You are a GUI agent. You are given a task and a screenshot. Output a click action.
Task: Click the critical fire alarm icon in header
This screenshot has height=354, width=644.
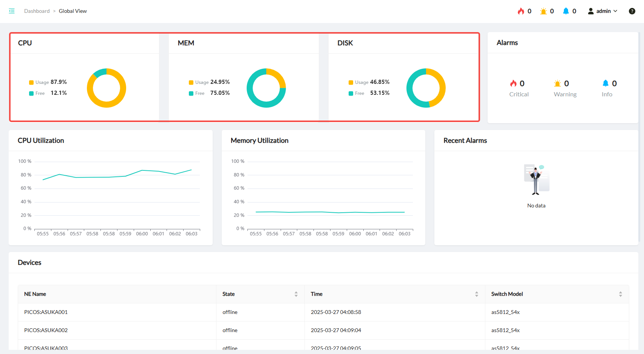click(521, 11)
